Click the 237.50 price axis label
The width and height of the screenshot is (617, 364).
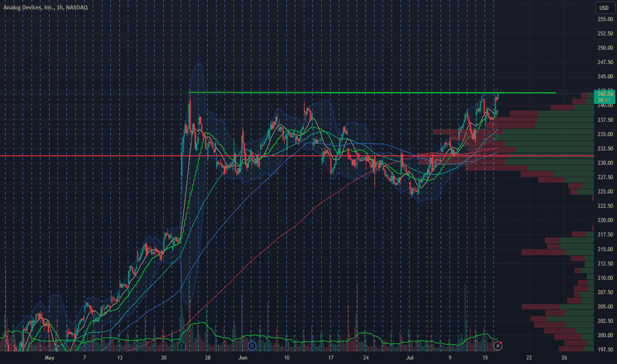tap(605, 120)
